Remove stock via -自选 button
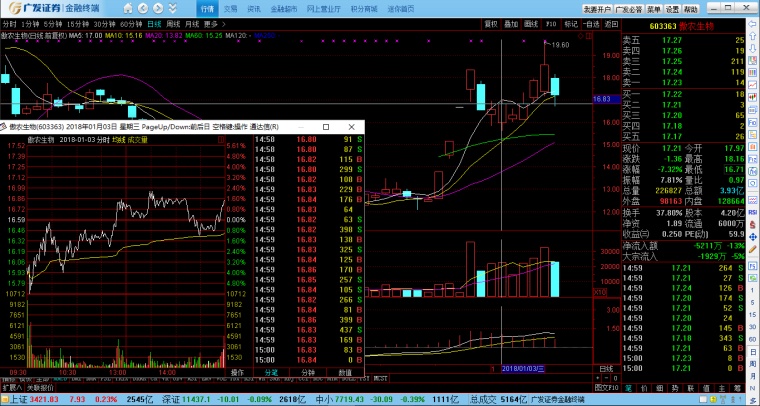The height and width of the screenshot is (406, 760). [591, 24]
